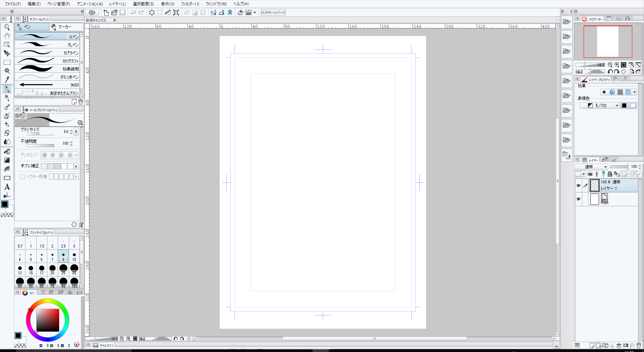Select the Text tool (A icon)
Image resolution: width=644 pixels, height=352 pixels.
tap(7, 187)
